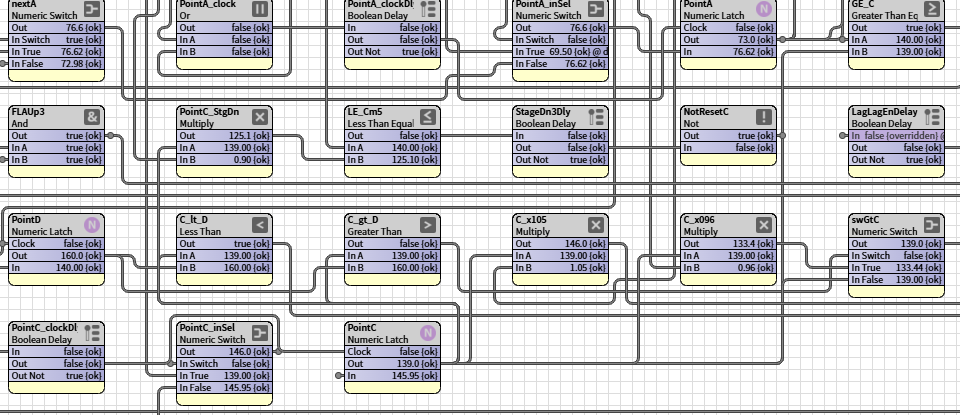Click the PointC_inSel Numeric Switch icon

[260, 333]
